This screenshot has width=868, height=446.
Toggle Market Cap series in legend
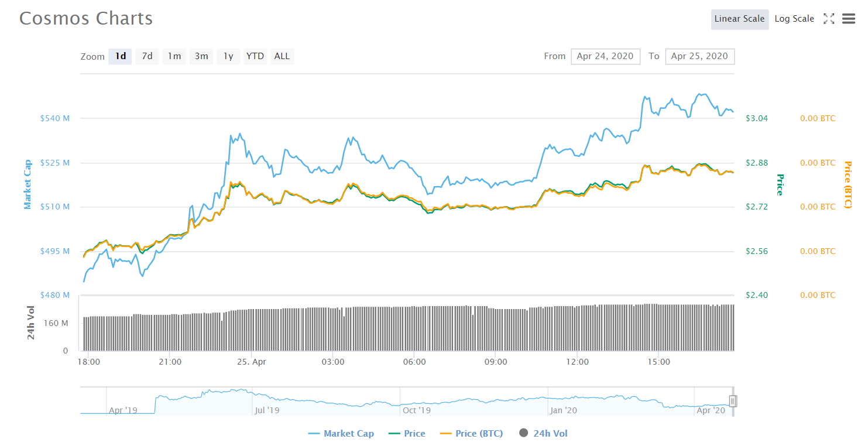click(x=341, y=434)
